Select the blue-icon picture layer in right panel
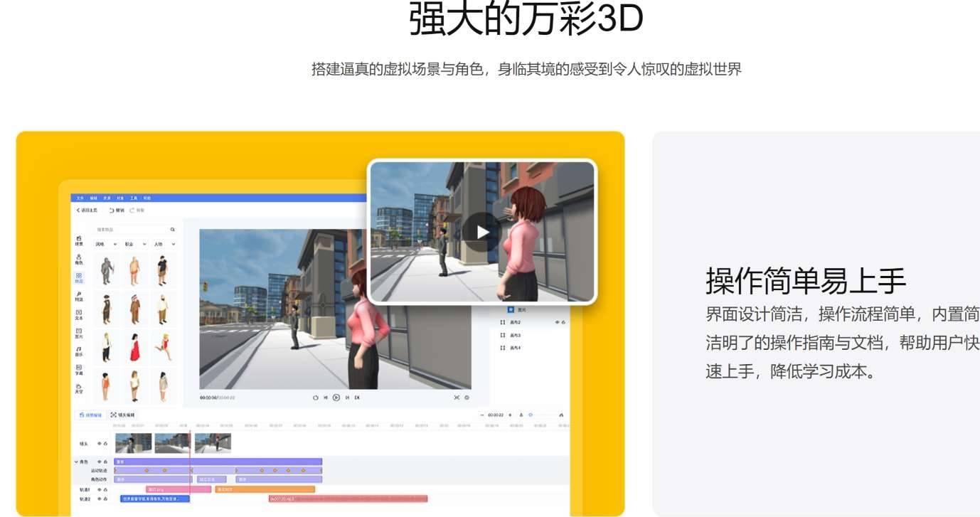The width and height of the screenshot is (980, 517). [516, 310]
